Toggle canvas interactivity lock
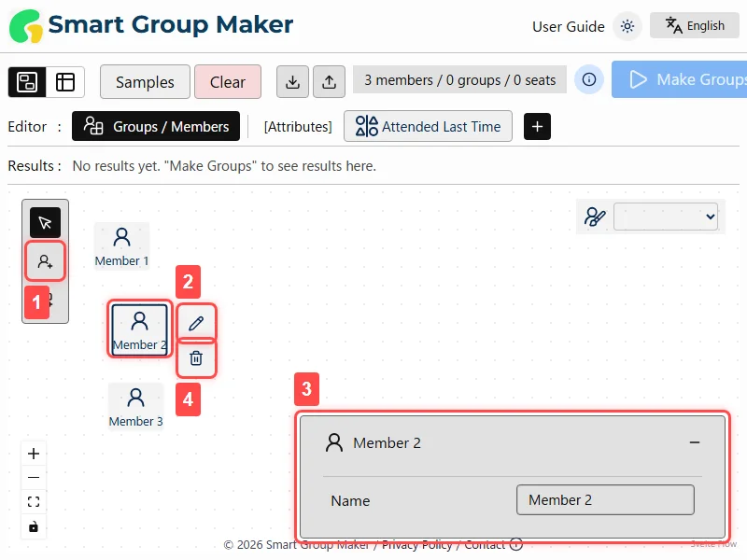This screenshot has width=747, height=560. click(x=34, y=526)
